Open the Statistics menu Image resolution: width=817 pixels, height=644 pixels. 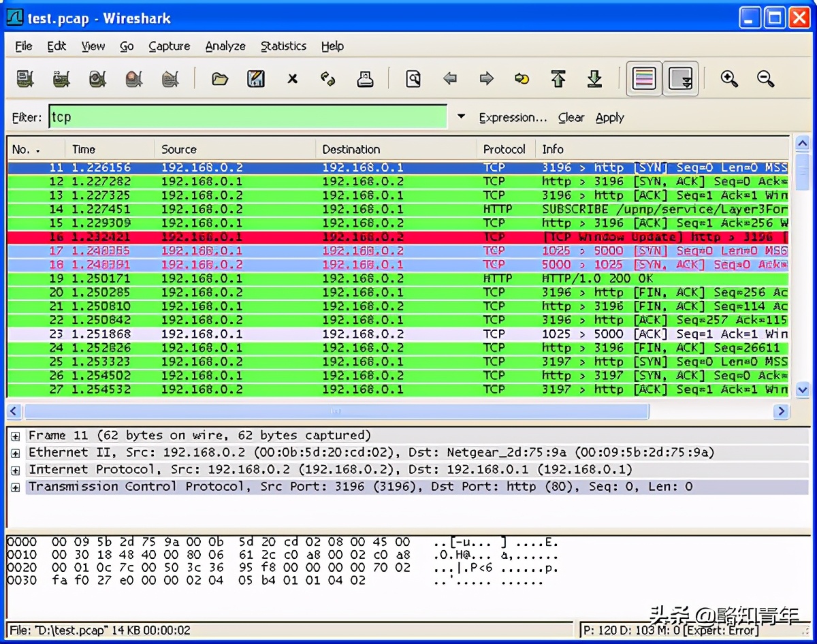(x=283, y=46)
